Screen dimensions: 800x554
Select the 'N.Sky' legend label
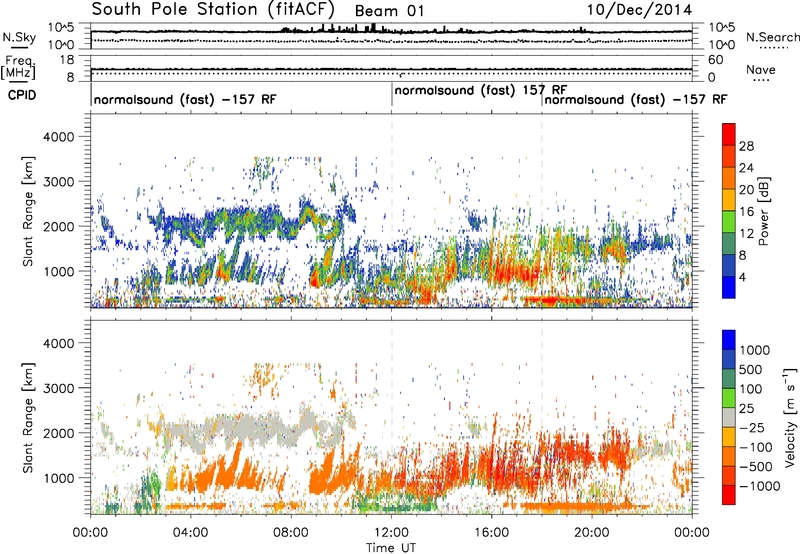19,37
